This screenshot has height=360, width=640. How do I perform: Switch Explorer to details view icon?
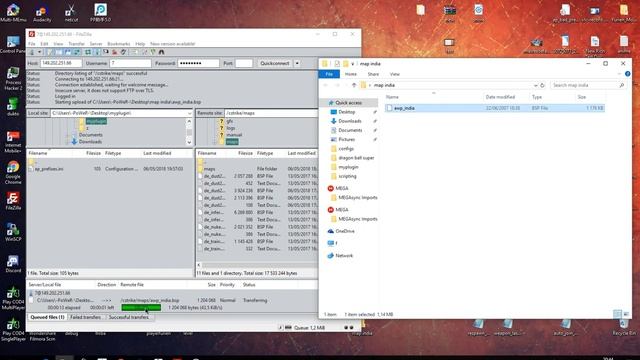(x=617, y=314)
